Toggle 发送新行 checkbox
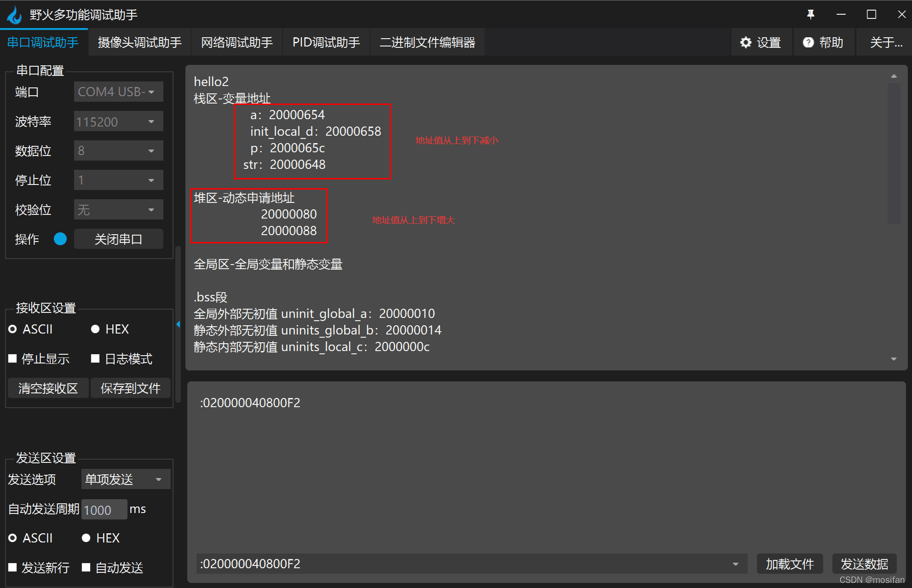Viewport: 912px width, 588px height. tap(39, 567)
